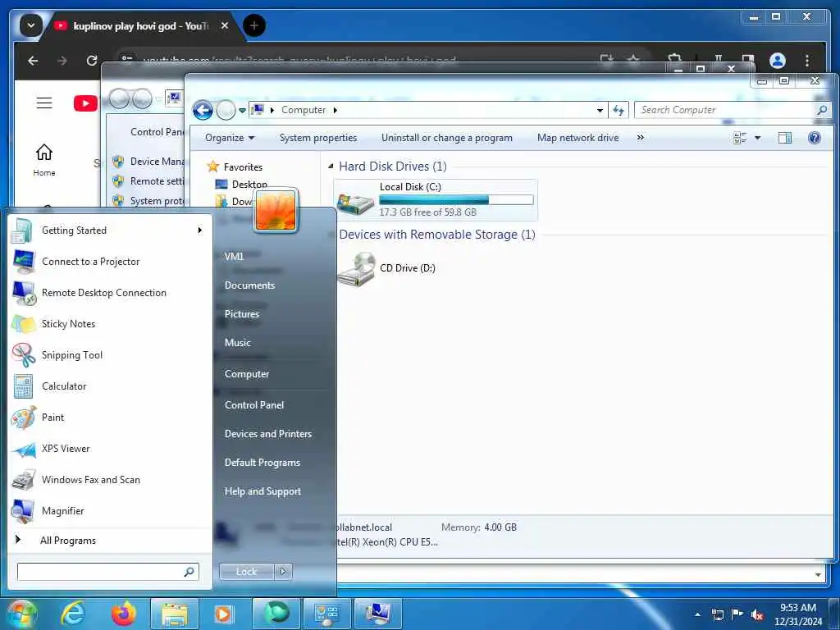The width and height of the screenshot is (840, 630).
Task: Reload page in Chrome window
Action: pos(92,61)
